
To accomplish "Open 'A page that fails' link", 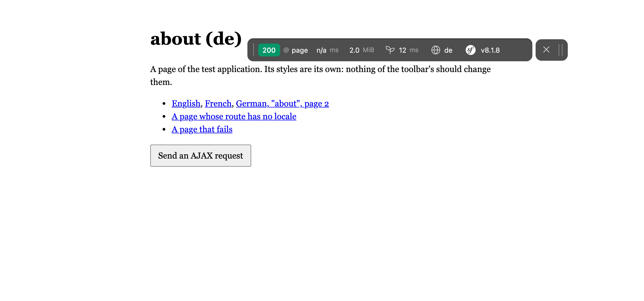I will pos(202,129).
